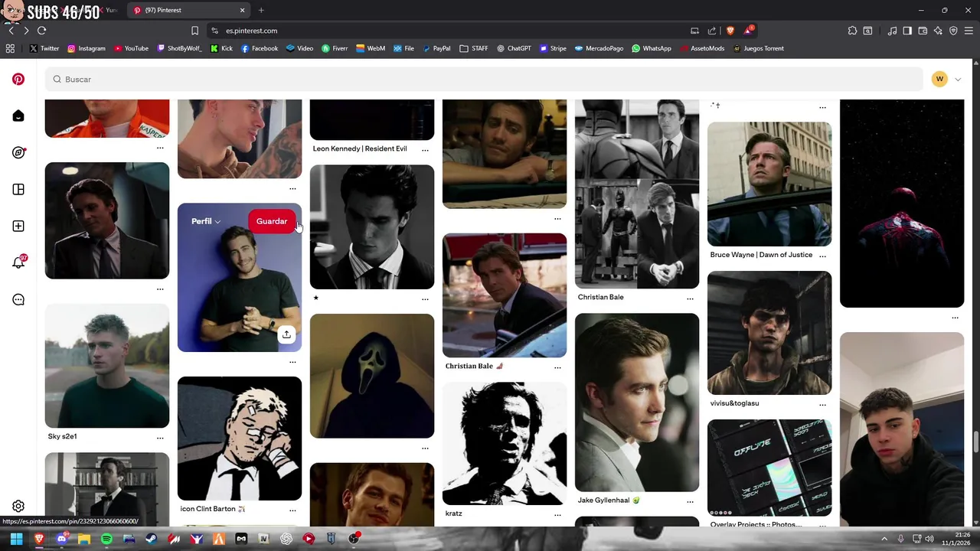Open the YouTube bookmark
980x551 pixels.
(131, 48)
